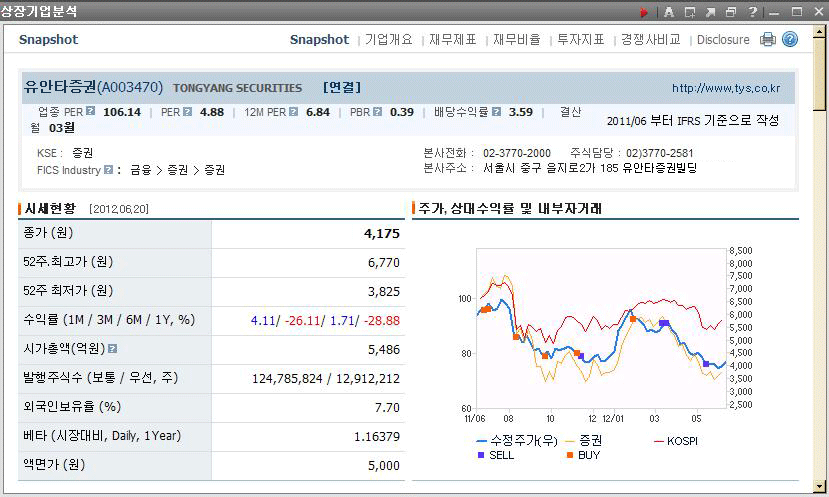The height and width of the screenshot is (497, 829).
Task: Click the KOSPI legend entry
Action: pyautogui.click(x=676, y=440)
